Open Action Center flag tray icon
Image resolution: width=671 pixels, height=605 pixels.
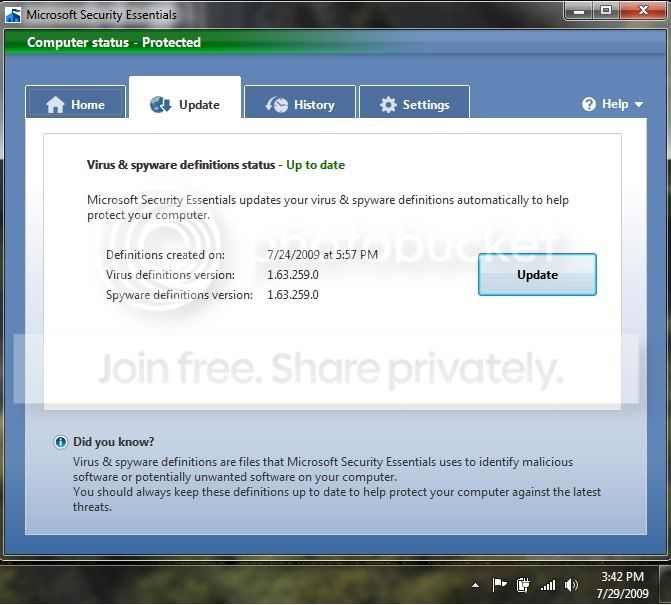pos(499,584)
